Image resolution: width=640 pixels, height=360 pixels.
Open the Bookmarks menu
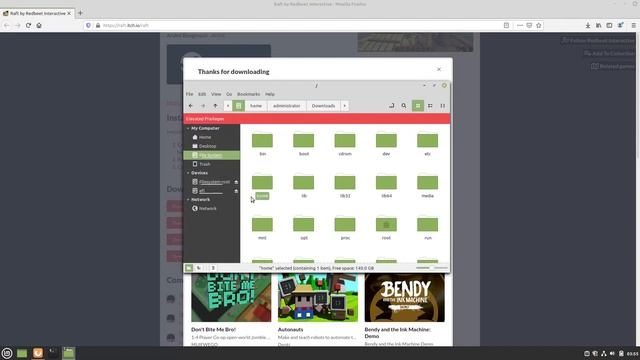(x=249, y=94)
